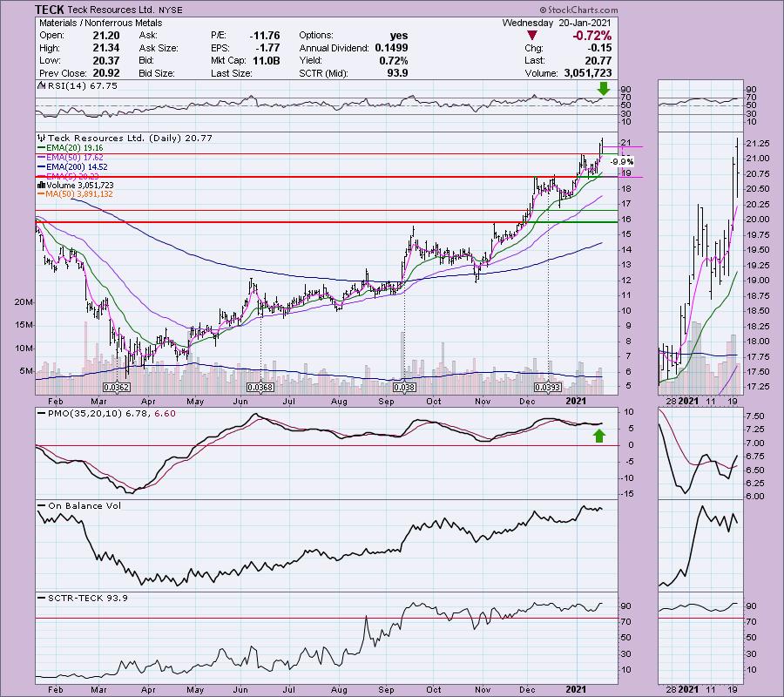Click the TECK ticker symbol
Viewport: 784px width, 697px height.
[50, 10]
